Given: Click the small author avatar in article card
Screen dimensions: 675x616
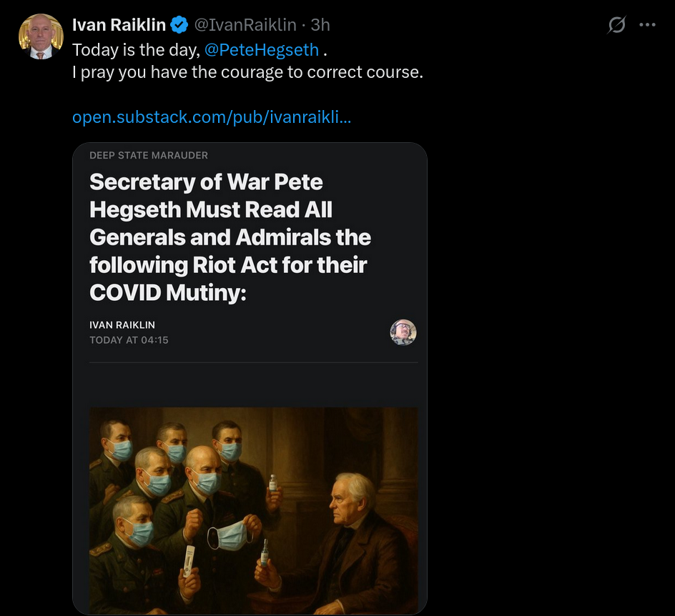Looking at the screenshot, I should pyautogui.click(x=403, y=332).
